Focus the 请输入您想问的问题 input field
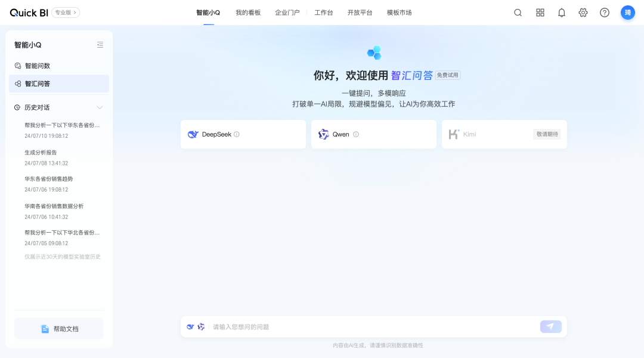 [x=374, y=327]
